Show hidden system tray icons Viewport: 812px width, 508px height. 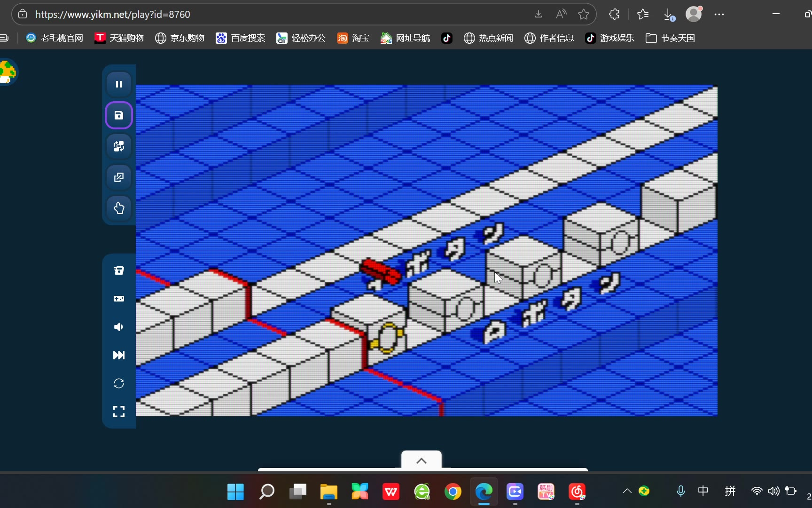pos(627,491)
